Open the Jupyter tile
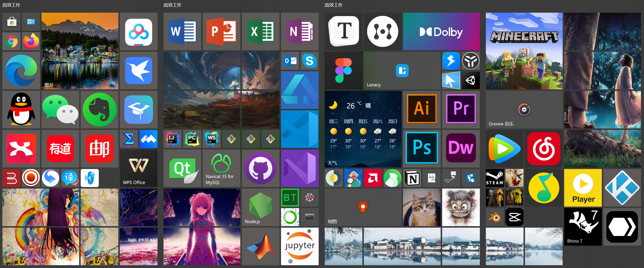The width and height of the screenshot is (644, 268). click(x=300, y=246)
